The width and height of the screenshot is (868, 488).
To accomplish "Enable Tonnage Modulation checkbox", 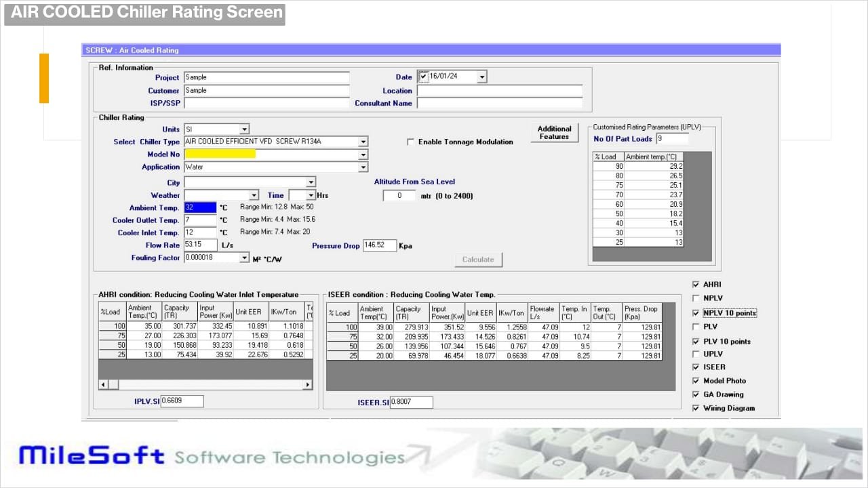I will coord(410,142).
